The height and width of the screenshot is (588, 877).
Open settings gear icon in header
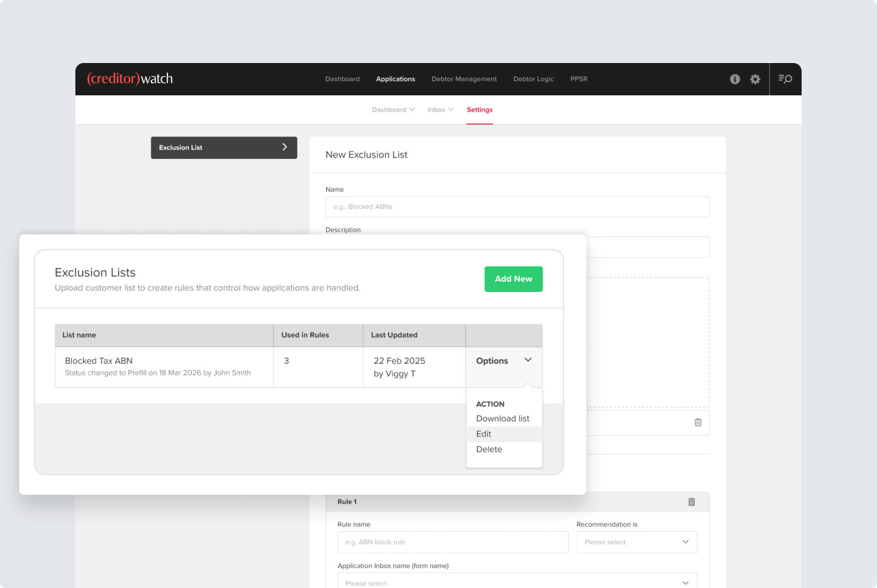pyautogui.click(x=755, y=79)
